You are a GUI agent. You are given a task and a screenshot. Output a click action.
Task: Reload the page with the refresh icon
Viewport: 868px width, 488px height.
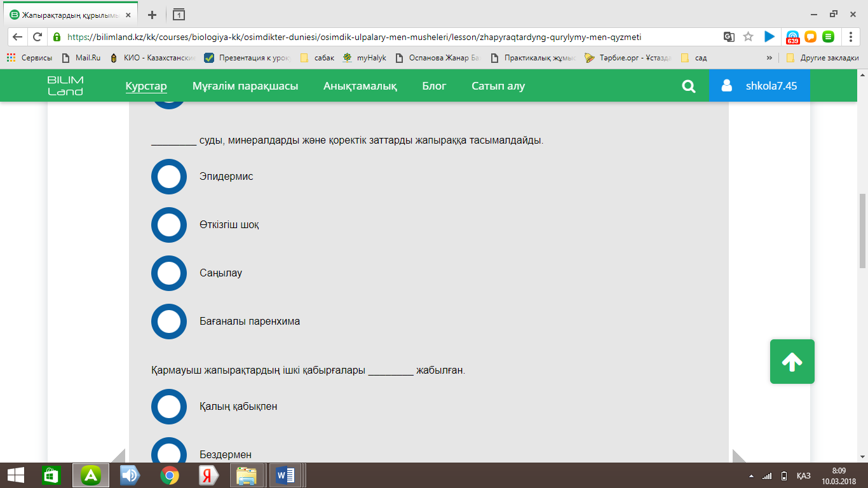[x=37, y=37]
